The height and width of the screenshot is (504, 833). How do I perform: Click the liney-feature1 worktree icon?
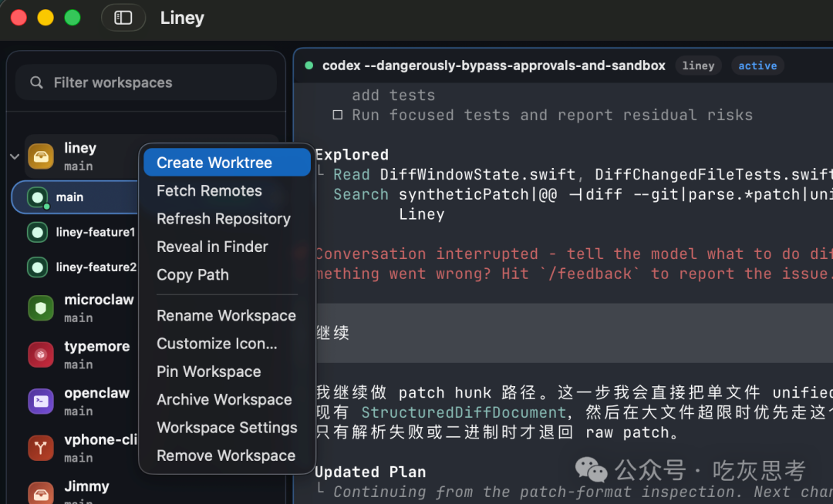37,232
